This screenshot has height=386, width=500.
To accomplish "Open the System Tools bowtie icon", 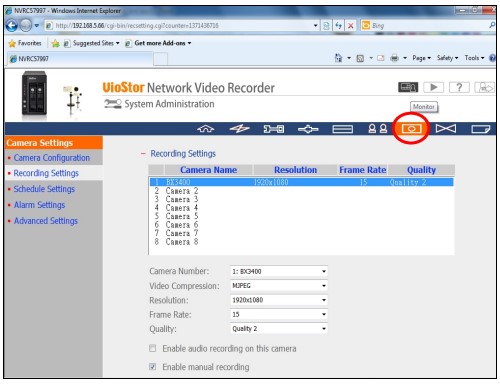I will click(446, 129).
